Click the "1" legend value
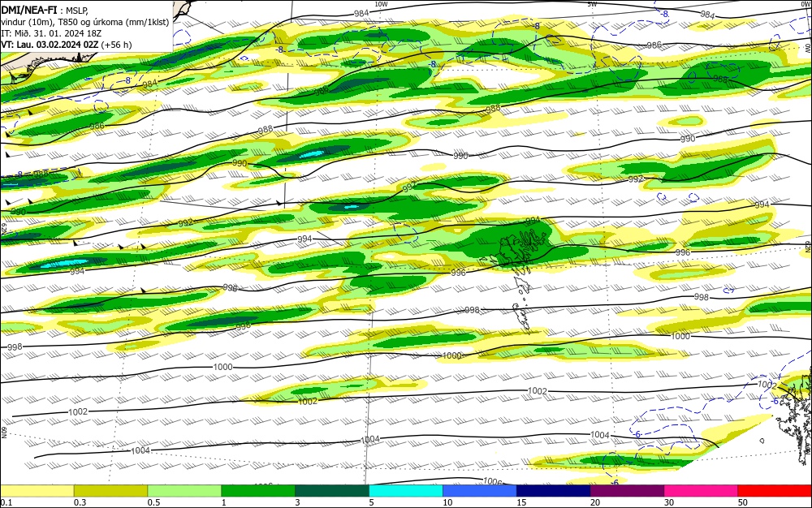 (224, 502)
